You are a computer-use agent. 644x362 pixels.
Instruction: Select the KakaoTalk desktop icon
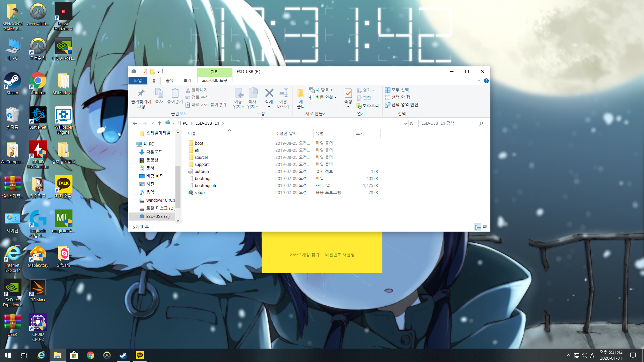pyautogui.click(x=63, y=187)
